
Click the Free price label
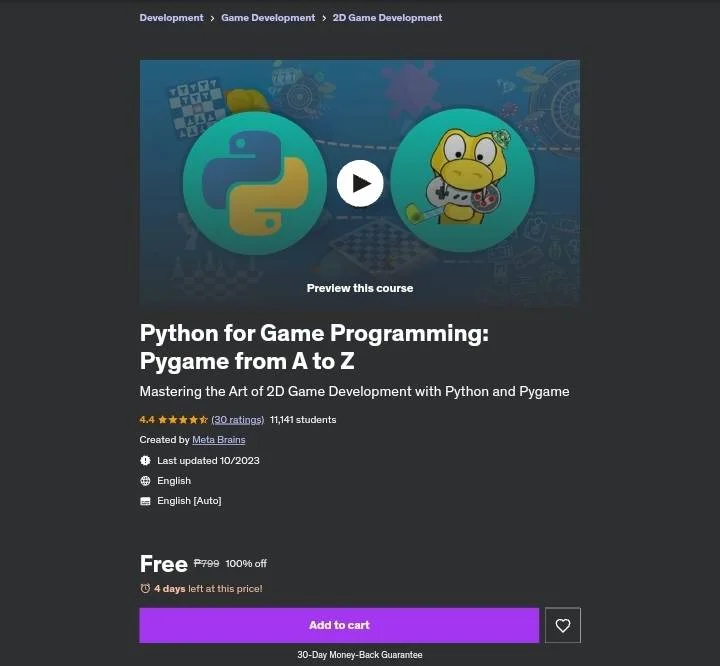(x=163, y=564)
